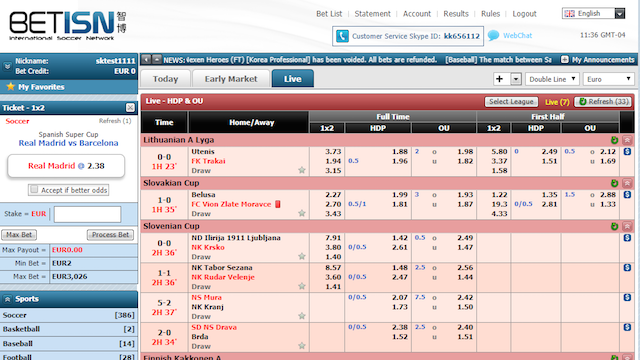Open more bets icon for ND Ilirija match
Image resolution: width=640 pixels, height=360 pixels.
pyautogui.click(x=627, y=238)
